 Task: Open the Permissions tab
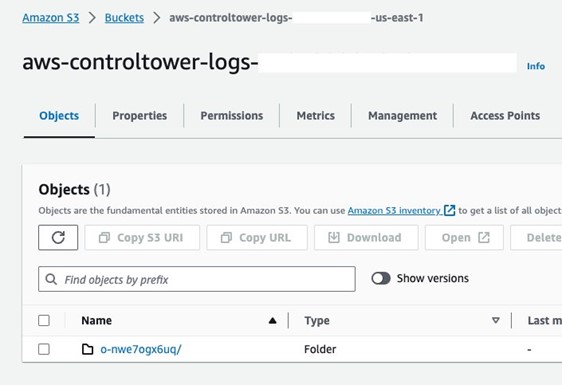point(232,116)
